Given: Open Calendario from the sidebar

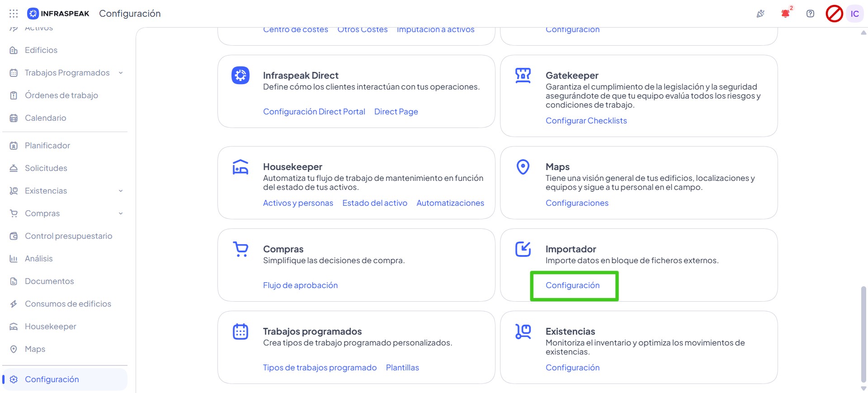Looking at the screenshot, I should pos(46,118).
